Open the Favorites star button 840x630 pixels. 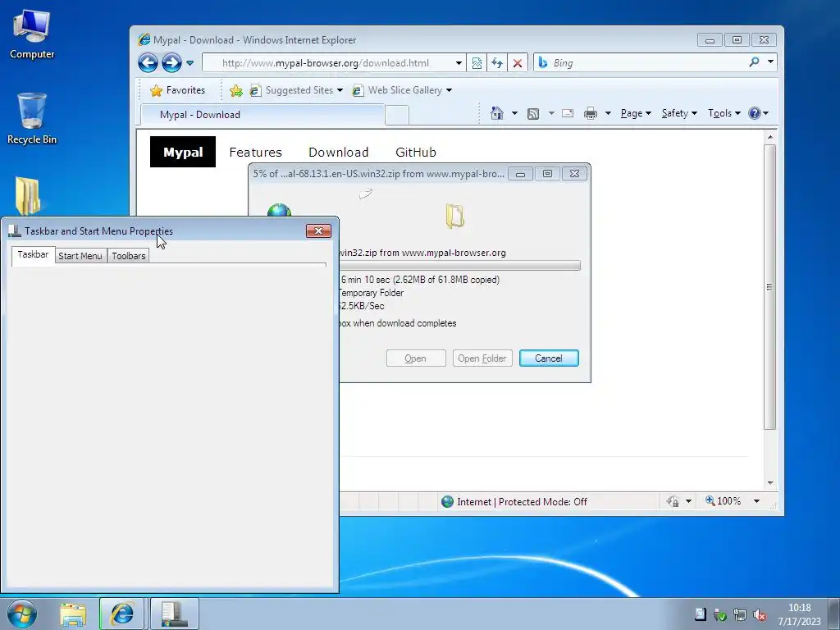click(178, 90)
